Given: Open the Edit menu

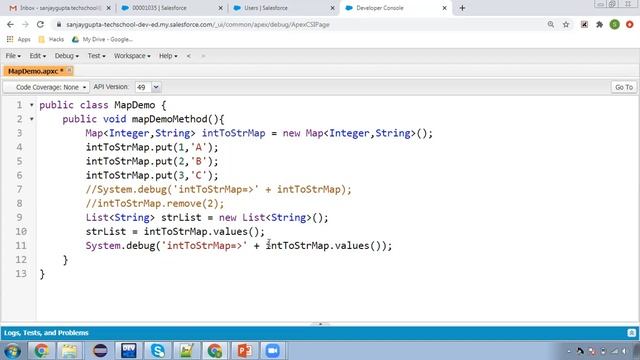Looking at the screenshot, I should (x=38, y=56).
